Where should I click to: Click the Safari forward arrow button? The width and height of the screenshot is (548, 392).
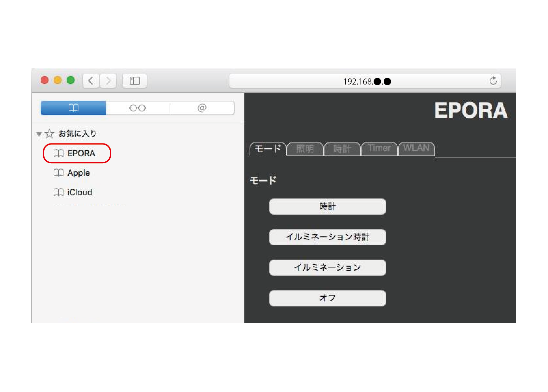(x=108, y=81)
